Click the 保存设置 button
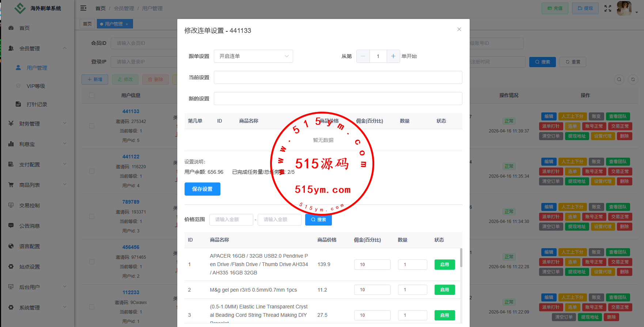 coord(202,189)
